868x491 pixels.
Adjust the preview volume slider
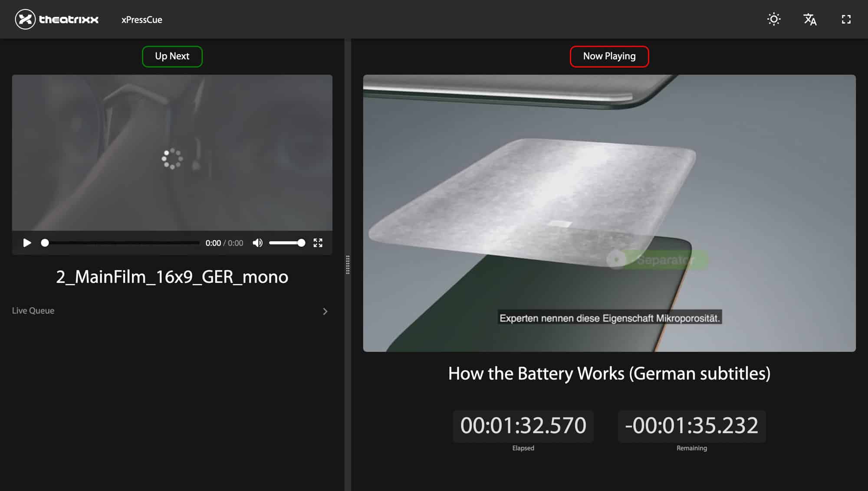[x=286, y=243]
